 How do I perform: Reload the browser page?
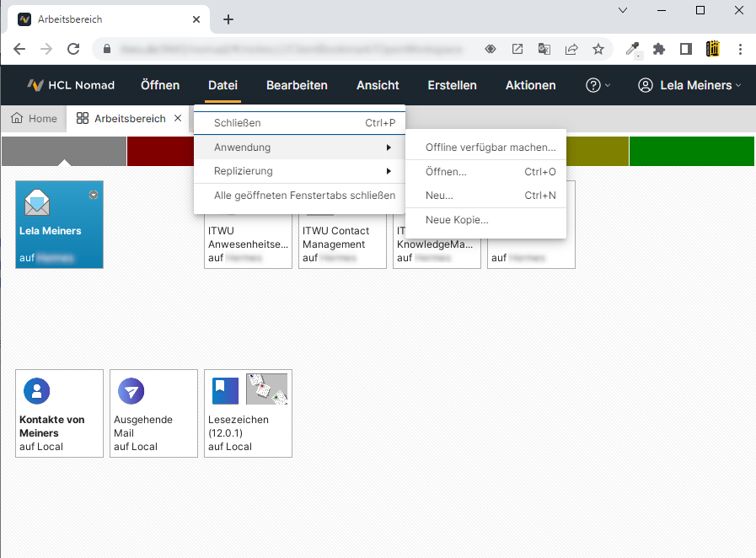point(73,49)
